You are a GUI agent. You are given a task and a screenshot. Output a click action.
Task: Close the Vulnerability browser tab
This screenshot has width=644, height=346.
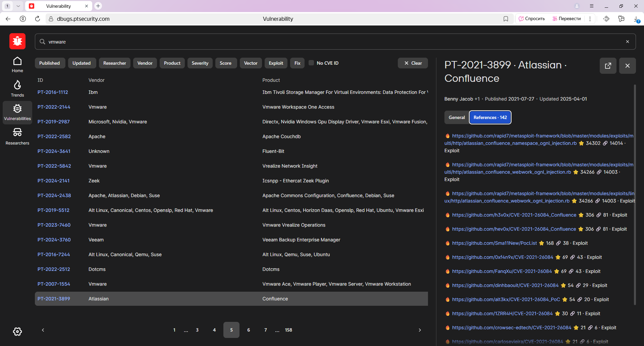(87, 6)
